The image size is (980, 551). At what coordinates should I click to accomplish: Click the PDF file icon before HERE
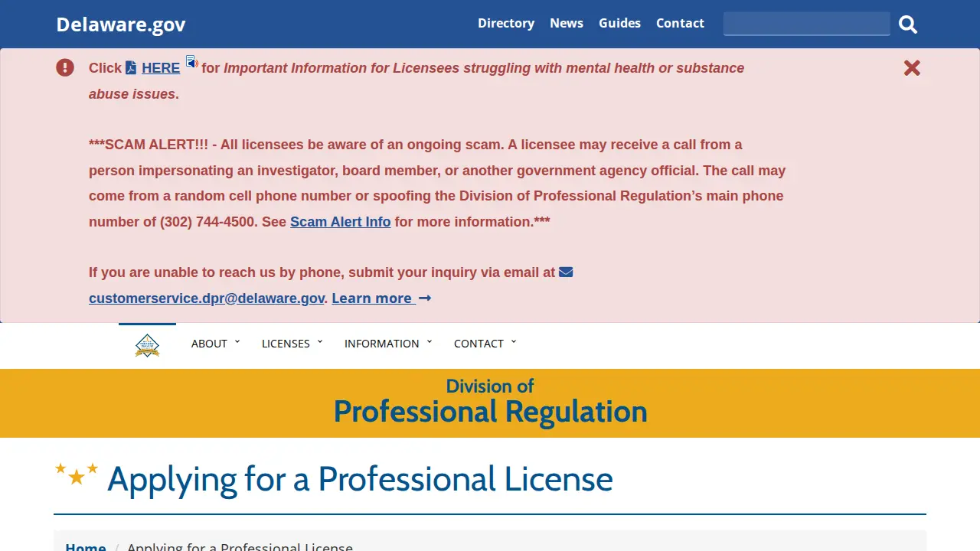pyautogui.click(x=131, y=68)
